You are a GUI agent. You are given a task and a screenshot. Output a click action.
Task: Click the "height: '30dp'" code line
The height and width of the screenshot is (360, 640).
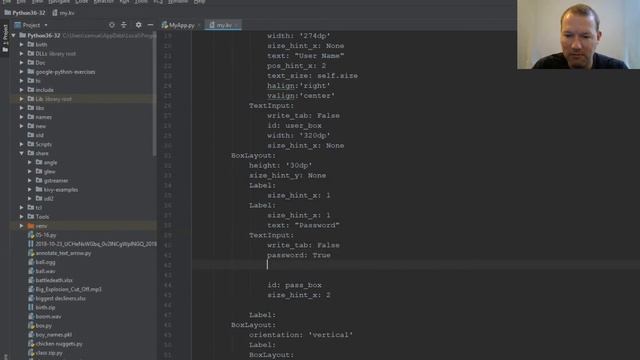click(x=280, y=165)
